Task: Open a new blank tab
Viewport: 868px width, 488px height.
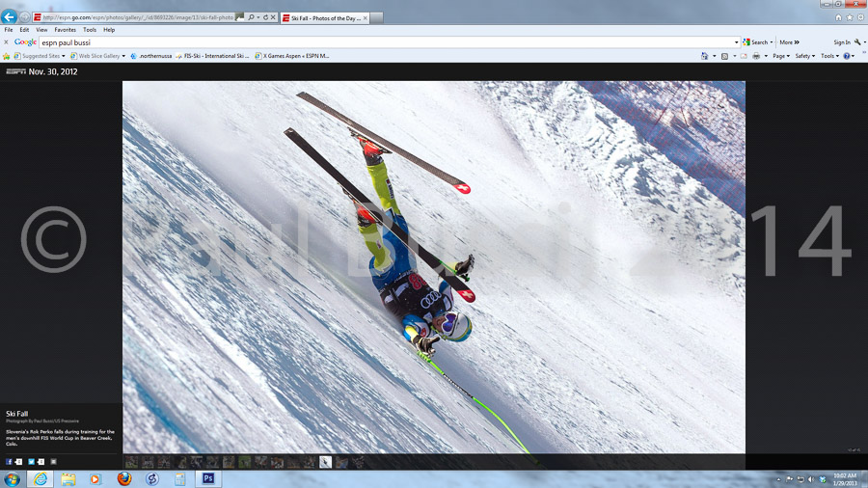Action: [x=376, y=18]
